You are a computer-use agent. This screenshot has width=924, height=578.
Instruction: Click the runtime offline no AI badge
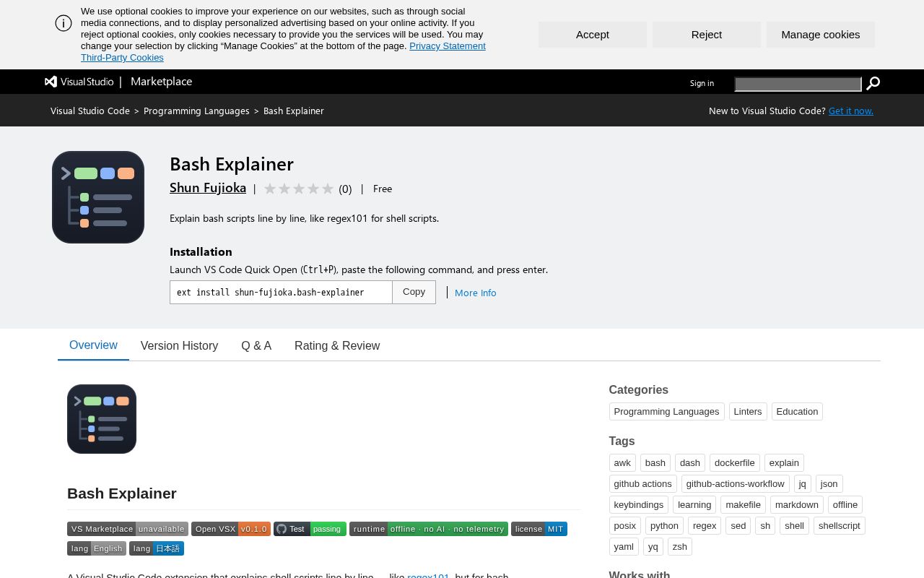tap(429, 529)
